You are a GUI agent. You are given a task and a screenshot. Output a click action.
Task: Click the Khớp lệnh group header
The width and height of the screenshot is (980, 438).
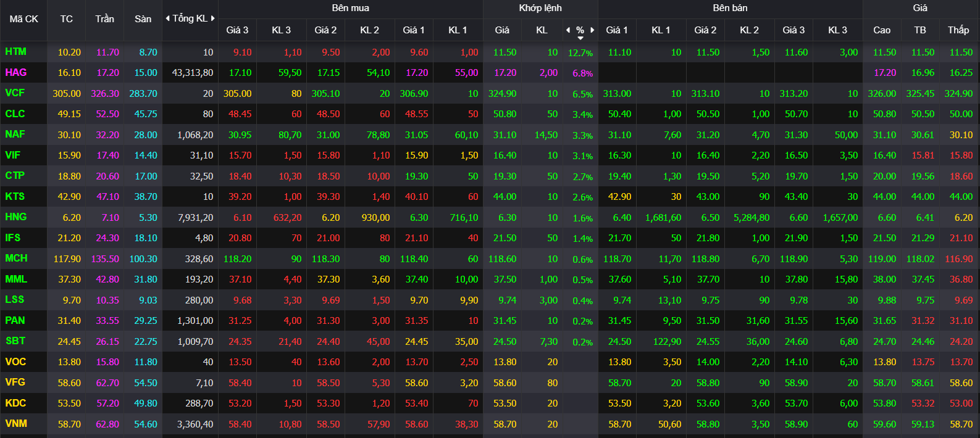540,8
